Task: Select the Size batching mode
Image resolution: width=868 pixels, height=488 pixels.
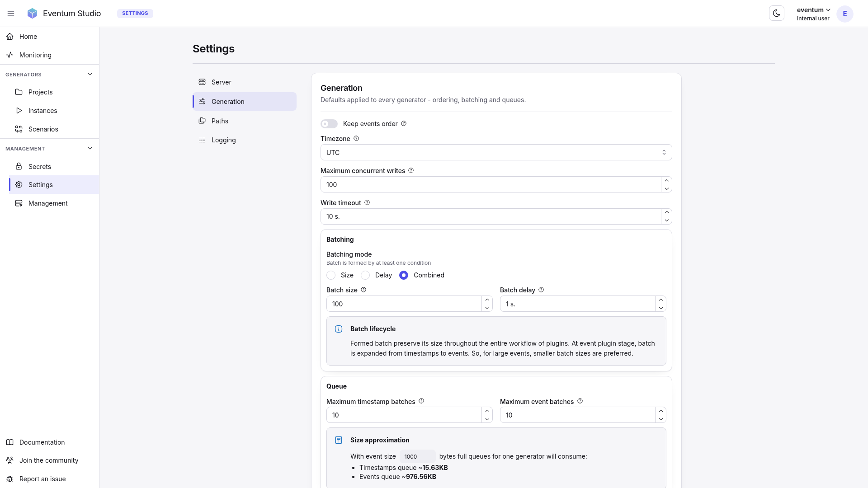Action: point(331,275)
